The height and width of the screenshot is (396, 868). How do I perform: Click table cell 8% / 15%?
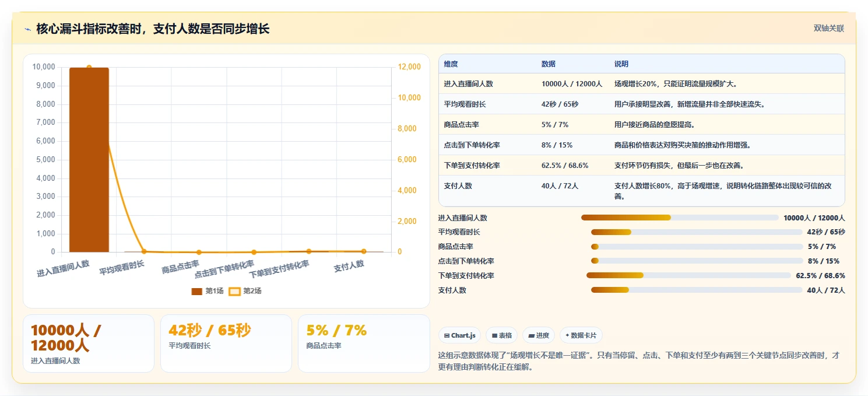pos(557,145)
